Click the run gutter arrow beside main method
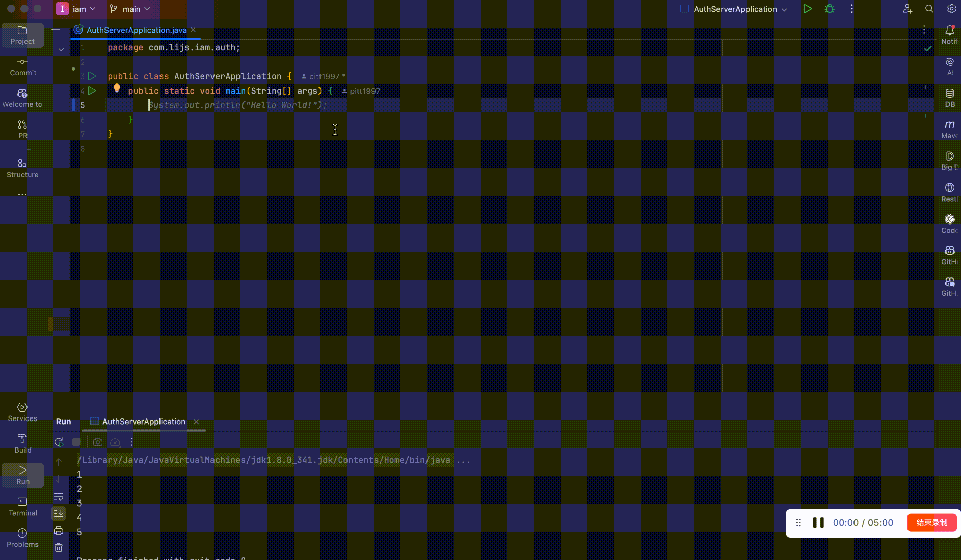This screenshot has width=961, height=560. [x=92, y=91]
